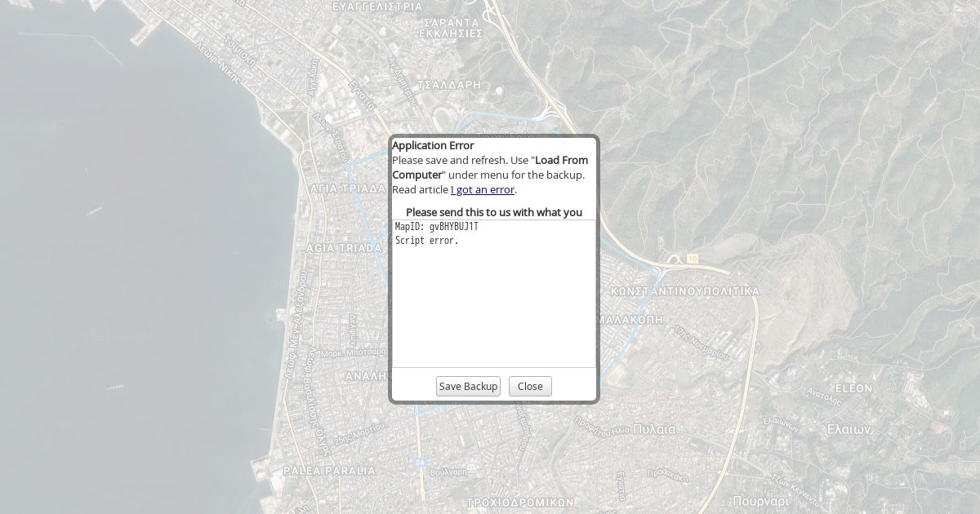Image resolution: width=980 pixels, height=514 pixels.
Task: Click the ΕΥΑΓΓΕΛΙΣΤΡΙΑ label on the map
Action: coord(377,7)
